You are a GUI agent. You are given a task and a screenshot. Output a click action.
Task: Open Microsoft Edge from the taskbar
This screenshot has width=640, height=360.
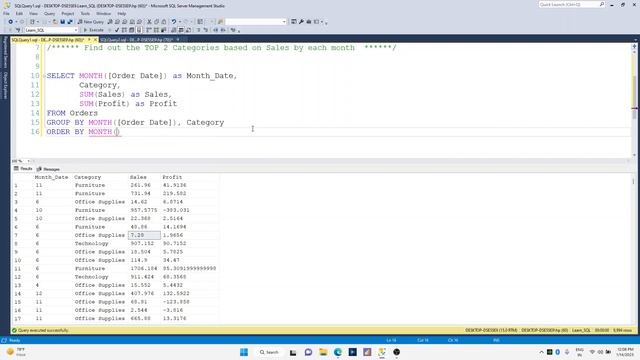(338, 352)
